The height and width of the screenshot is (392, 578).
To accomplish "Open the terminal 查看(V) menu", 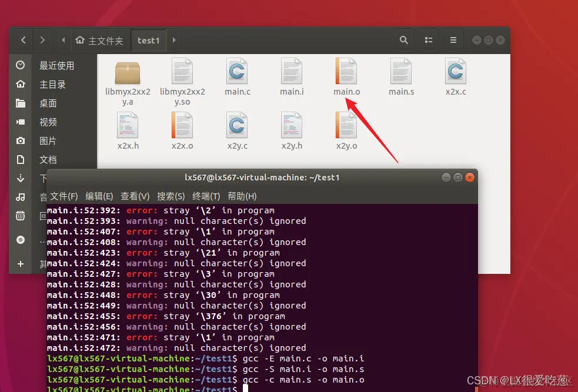I will (x=135, y=196).
